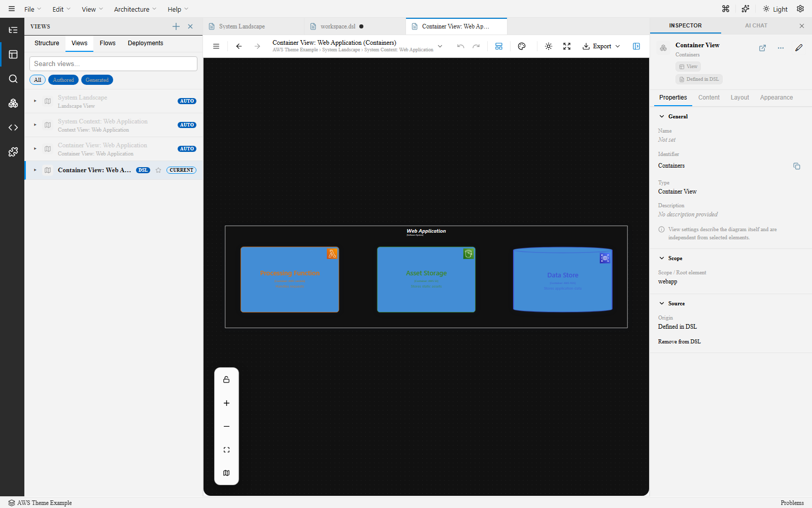Switch to the Flows tab
Screen dimensions: 812x508
pos(108,43)
